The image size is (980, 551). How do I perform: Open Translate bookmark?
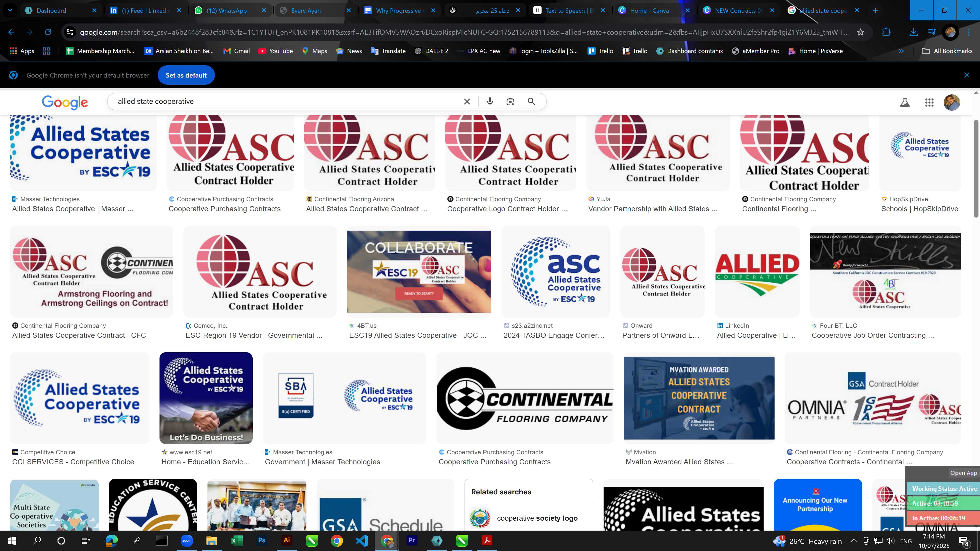click(388, 51)
